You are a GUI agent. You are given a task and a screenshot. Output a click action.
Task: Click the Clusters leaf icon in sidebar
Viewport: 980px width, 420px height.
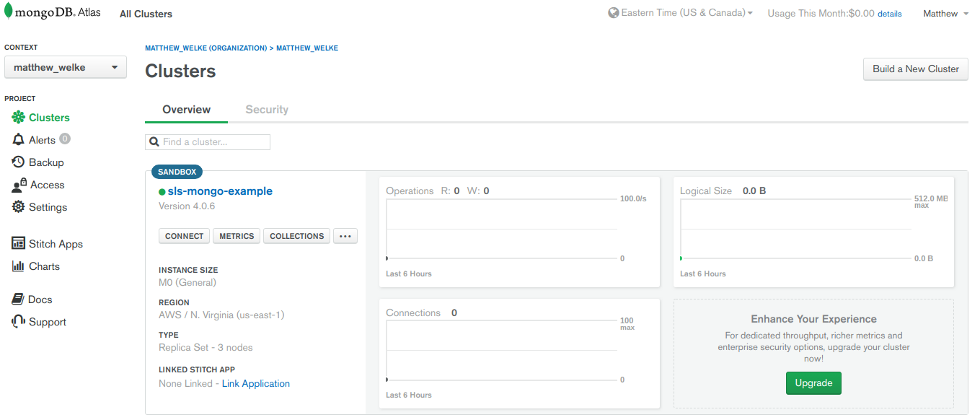click(x=18, y=117)
